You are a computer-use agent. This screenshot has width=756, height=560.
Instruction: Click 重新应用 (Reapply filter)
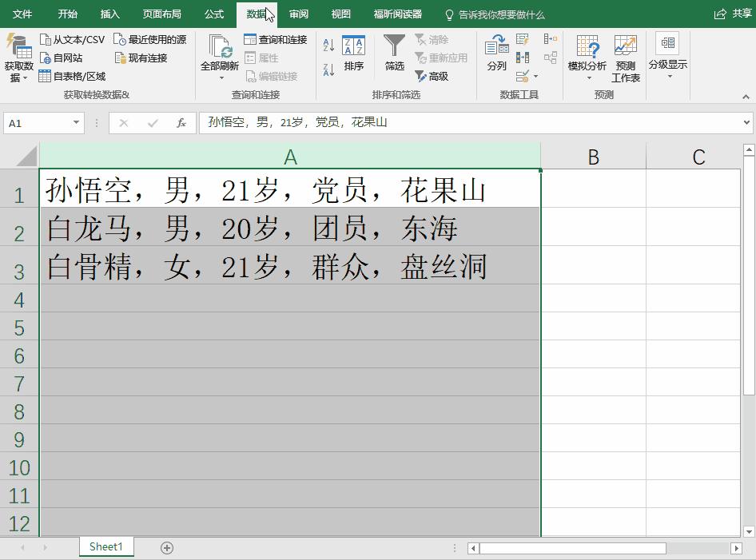(x=441, y=58)
